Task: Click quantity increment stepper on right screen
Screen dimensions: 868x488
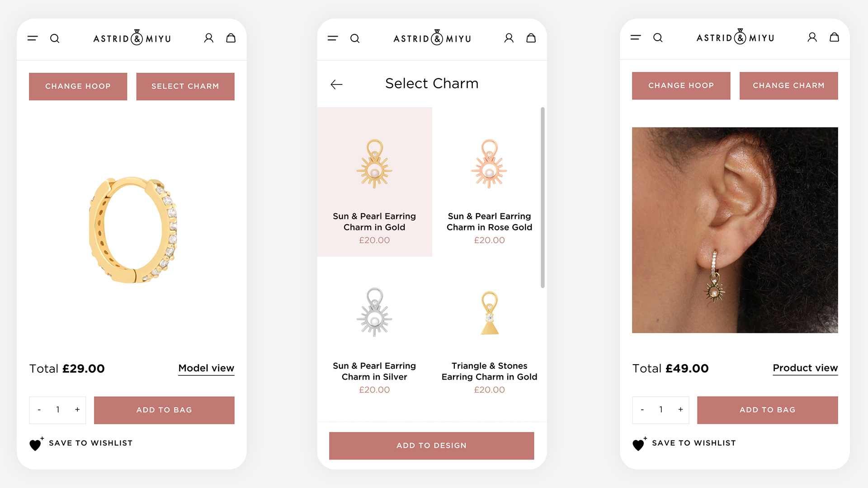Action: coord(679,409)
